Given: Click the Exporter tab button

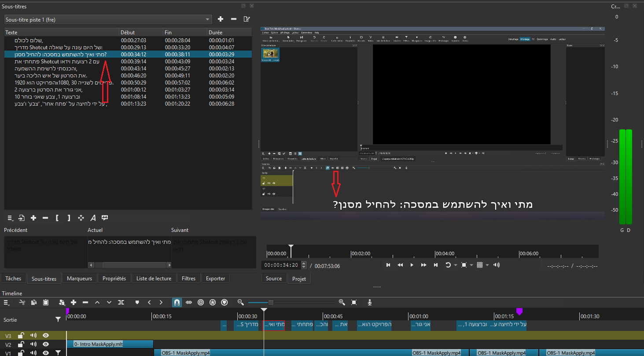Looking at the screenshot, I should click(215, 279).
